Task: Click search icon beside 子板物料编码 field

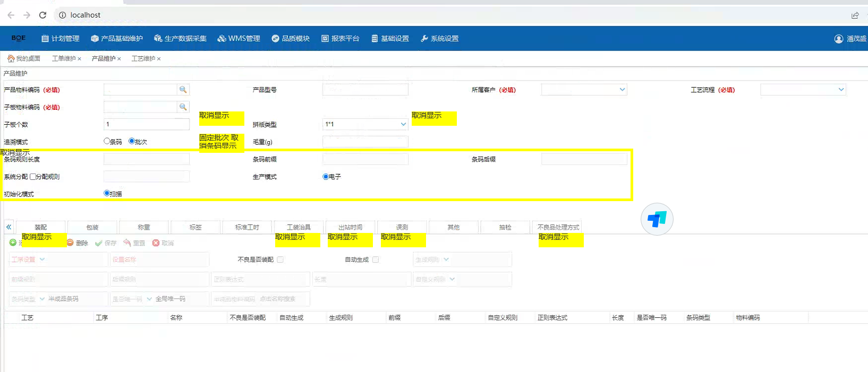Action: coord(183,107)
